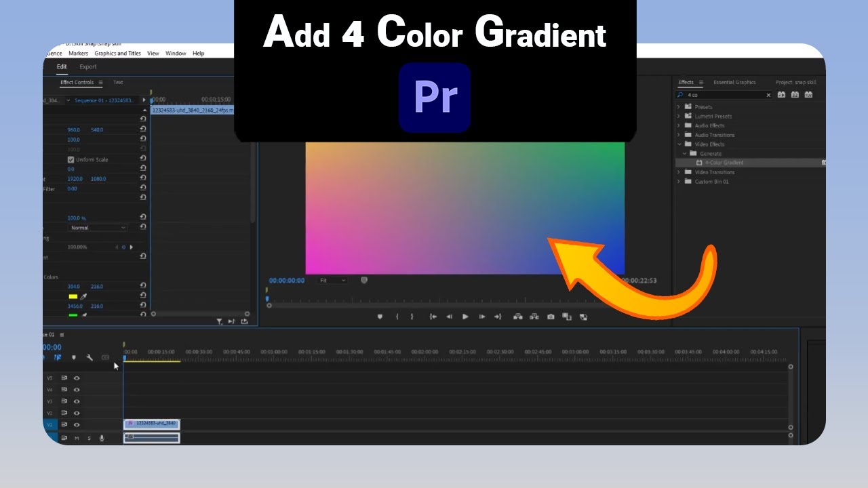Open Effect Controls panel menu

pos(100,83)
